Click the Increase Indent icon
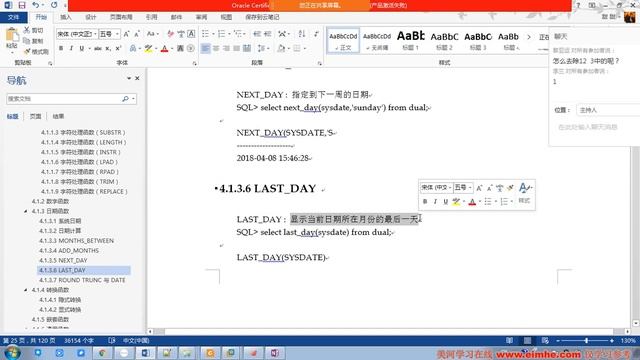The width and height of the screenshot is (640, 360). [267, 34]
